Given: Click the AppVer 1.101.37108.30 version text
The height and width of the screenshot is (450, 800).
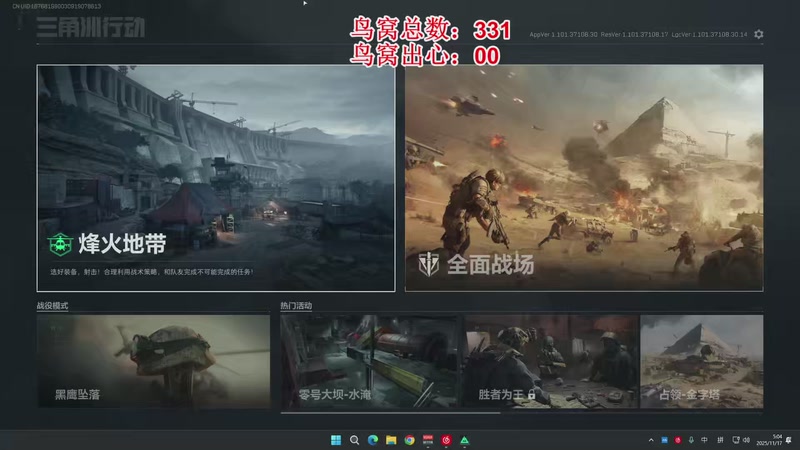Looking at the screenshot, I should (563, 35).
